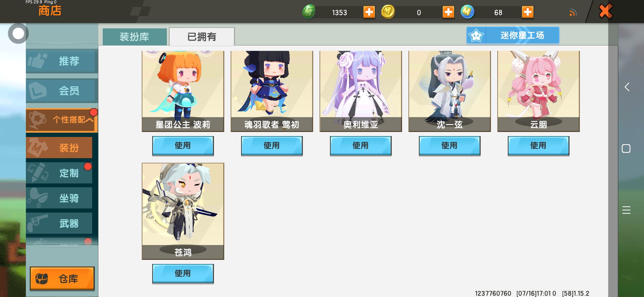Open the 坐骑 mounts subcategory
Screen dimensions: 644x297
click(59, 198)
